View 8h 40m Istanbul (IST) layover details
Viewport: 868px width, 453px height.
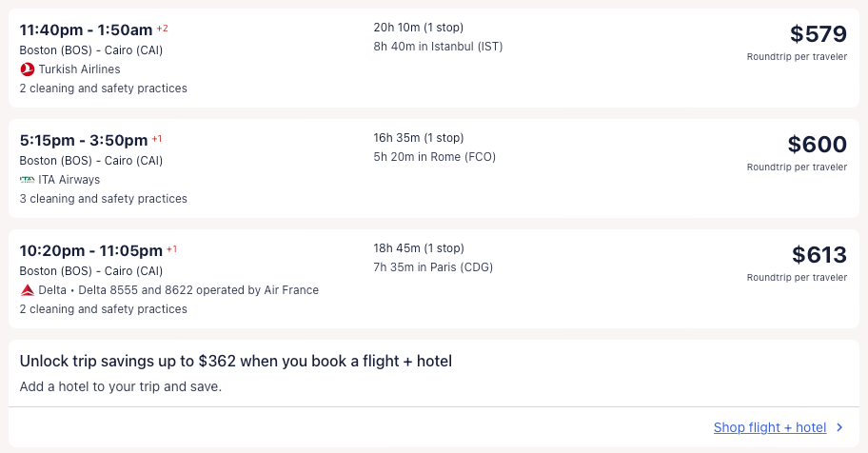[x=438, y=46]
